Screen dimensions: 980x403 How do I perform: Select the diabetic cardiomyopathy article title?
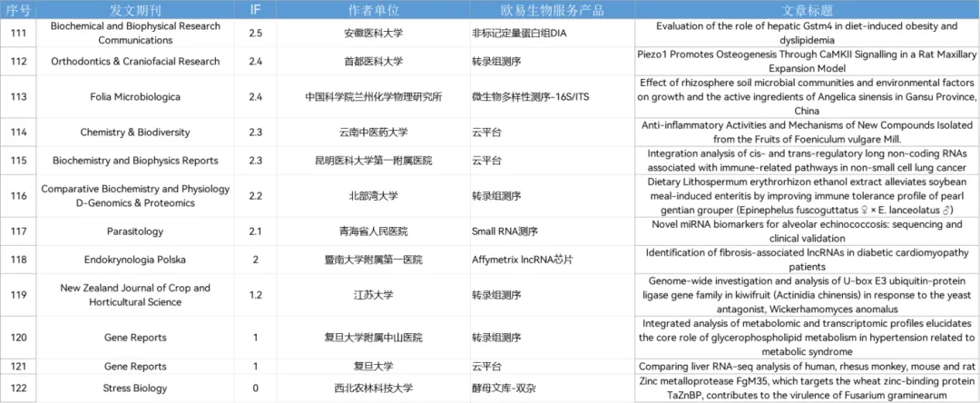point(807,260)
